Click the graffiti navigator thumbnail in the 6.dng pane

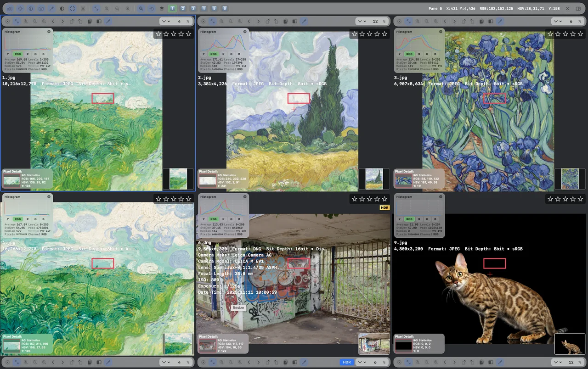pos(374,344)
